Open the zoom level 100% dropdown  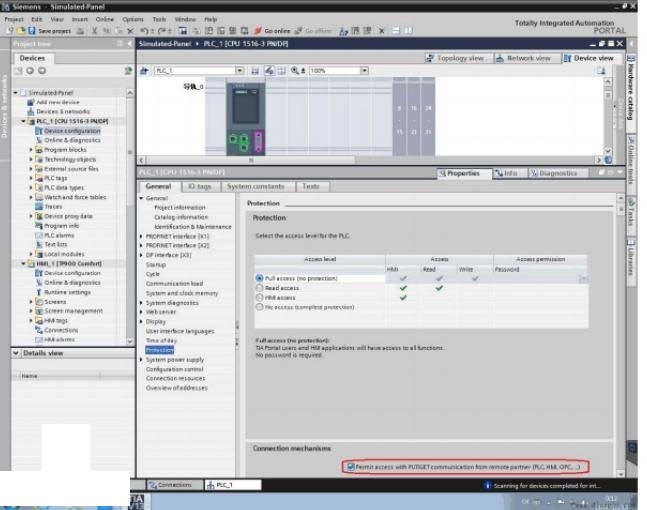pyautogui.click(x=363, y=71)
